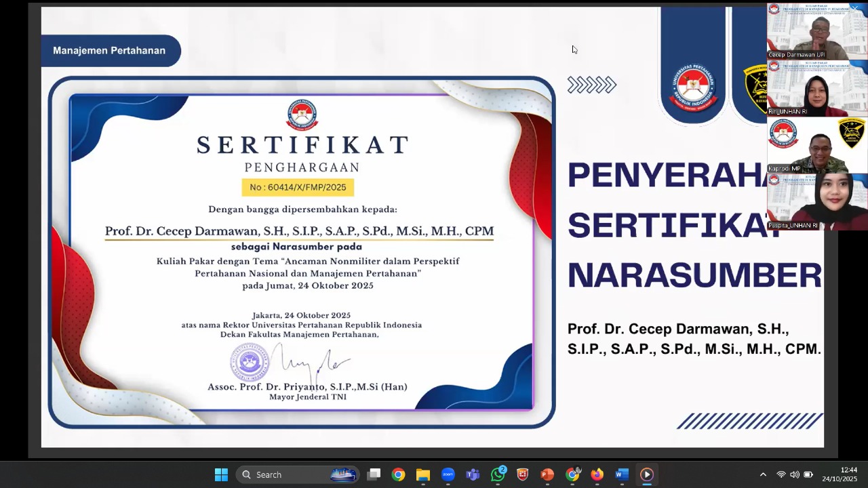This screenshot has width=868, height=488.
Task: Open the Wi-Fi network settings
Action: (781, 474)
